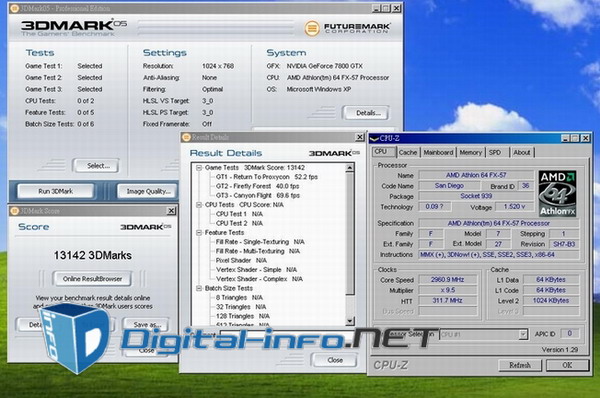Click the Revision value SH7-B3

564,244
